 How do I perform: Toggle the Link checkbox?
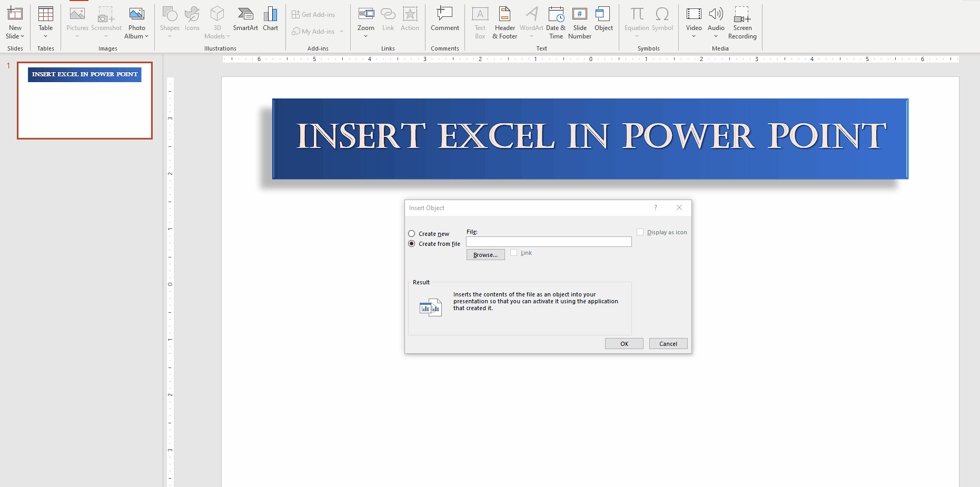point(513,253)
